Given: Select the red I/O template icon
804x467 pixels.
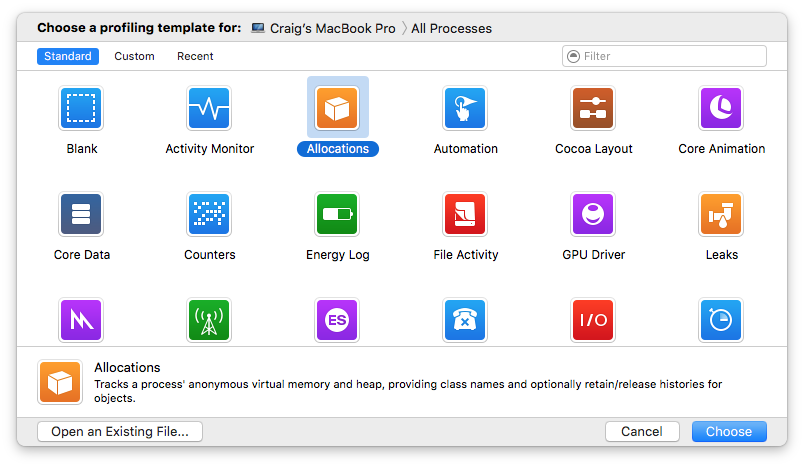Looking at the screenshot, I should point(593,320).
